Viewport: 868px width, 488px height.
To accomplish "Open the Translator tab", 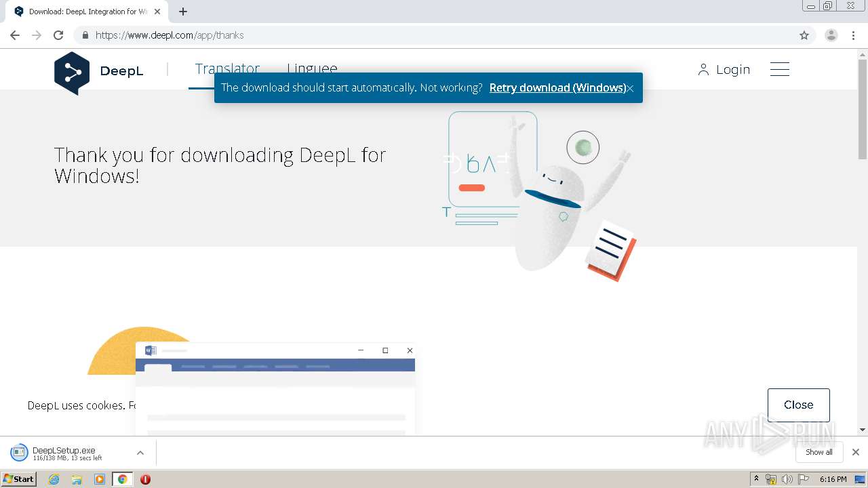I will 227,68.
